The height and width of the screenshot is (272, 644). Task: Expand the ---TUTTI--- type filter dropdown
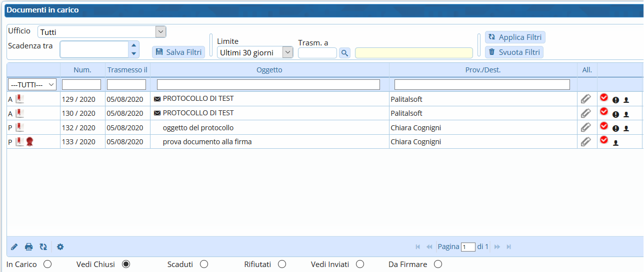32,85
